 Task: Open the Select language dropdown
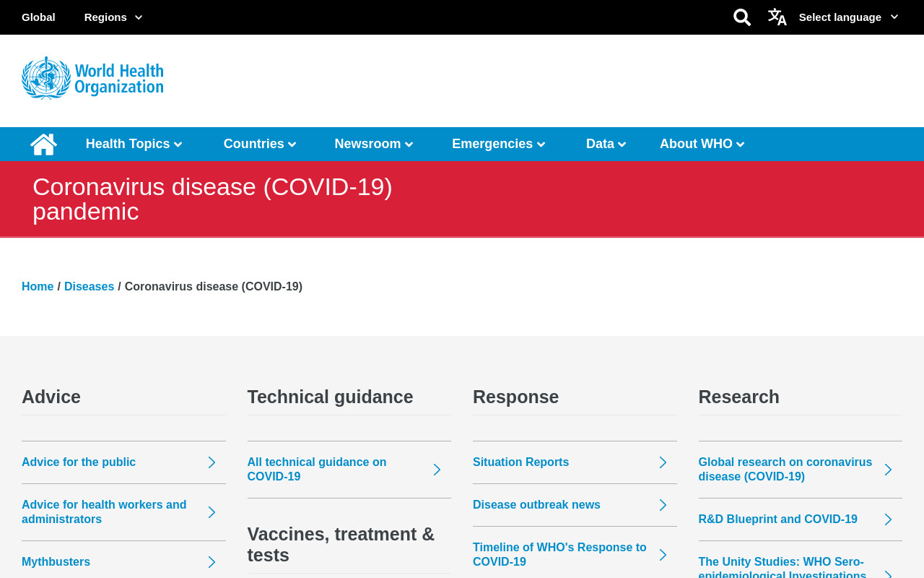click(848, 17)
